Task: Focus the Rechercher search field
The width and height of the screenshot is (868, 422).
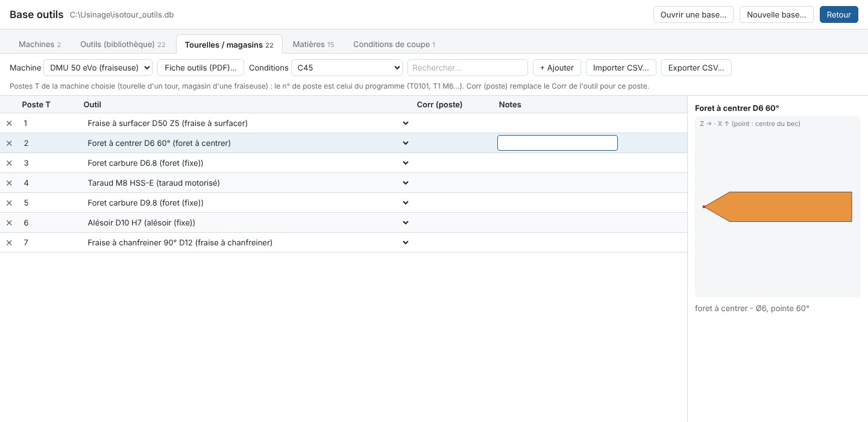Action: 468,68
